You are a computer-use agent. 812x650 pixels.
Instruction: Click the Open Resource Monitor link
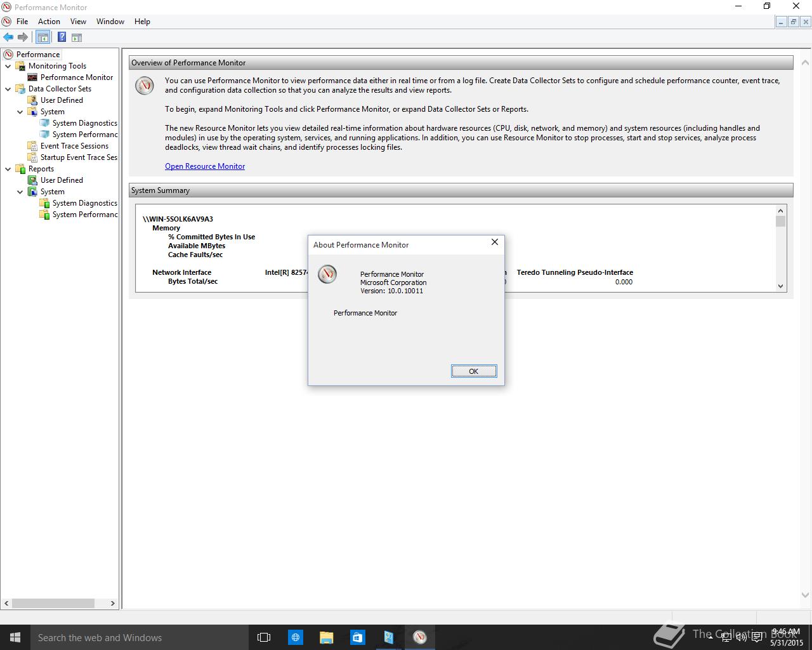pos(205,166)
